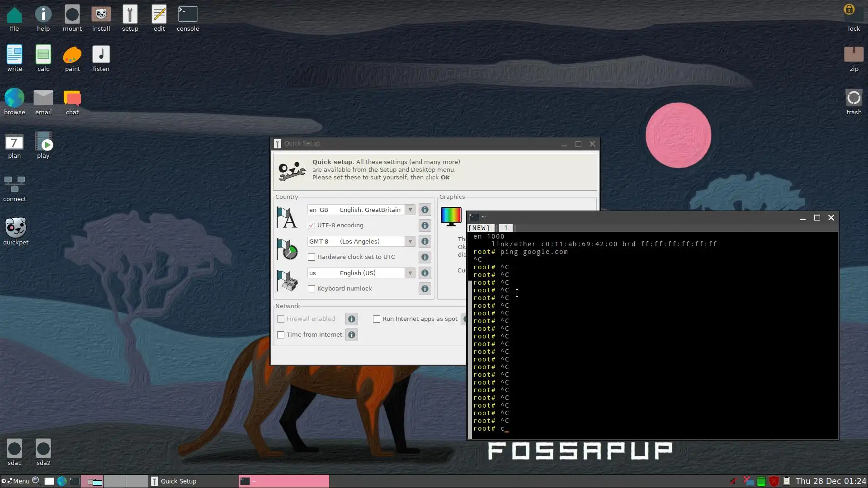Open the quickpet desktop icon

15,228
